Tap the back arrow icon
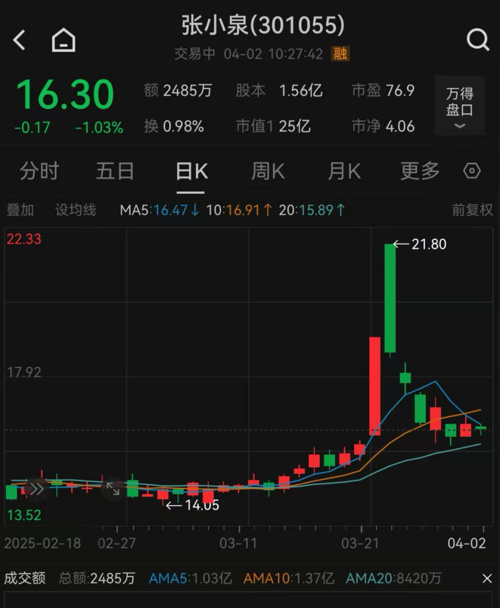Image resolution: width=500 pixels, height=608 pixels. tap(19, 40)
